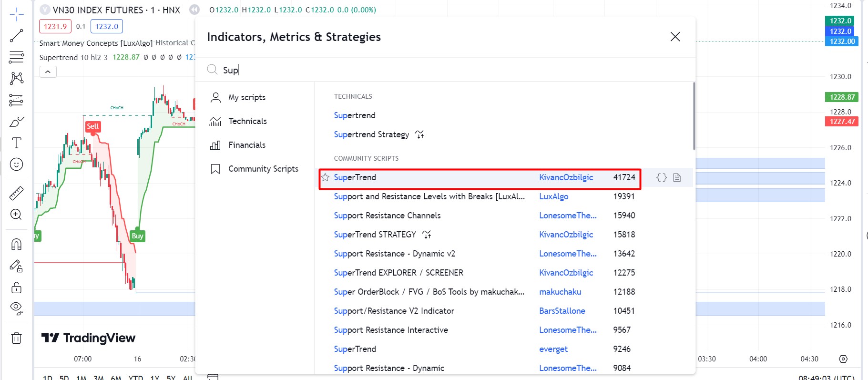
Task: Open chart settings gear on time axis
Action: (x=843, y=359)
